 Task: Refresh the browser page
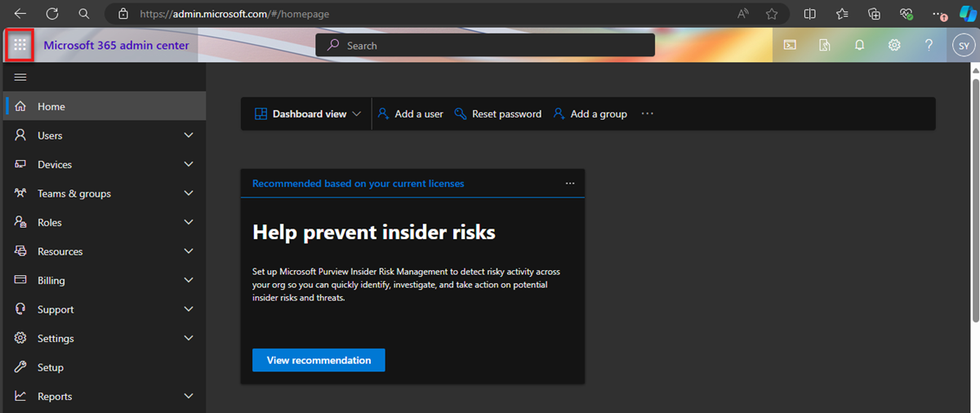[x=52, y=14]
